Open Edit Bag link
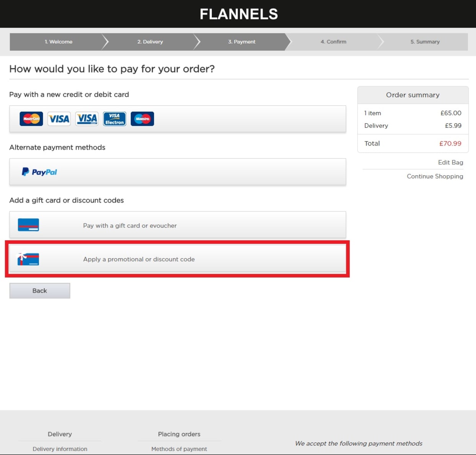This screenshot has height=455, width=476. (450, 162)
